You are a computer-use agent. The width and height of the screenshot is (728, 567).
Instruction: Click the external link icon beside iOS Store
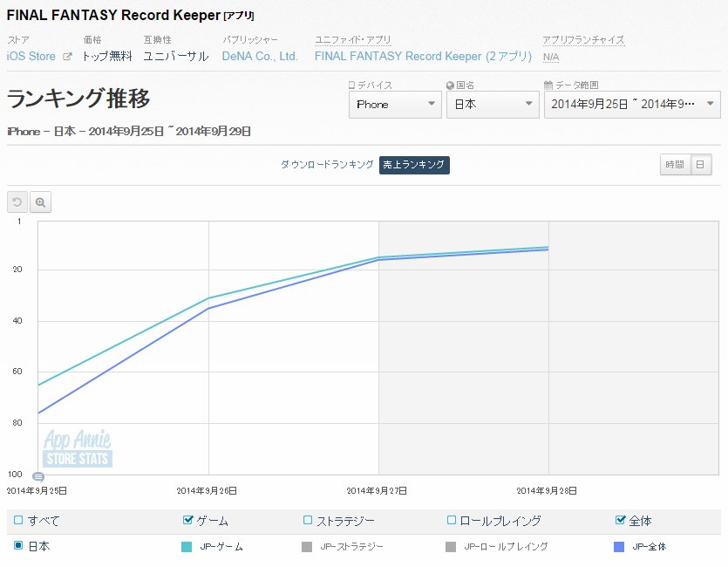coord(67,57)
